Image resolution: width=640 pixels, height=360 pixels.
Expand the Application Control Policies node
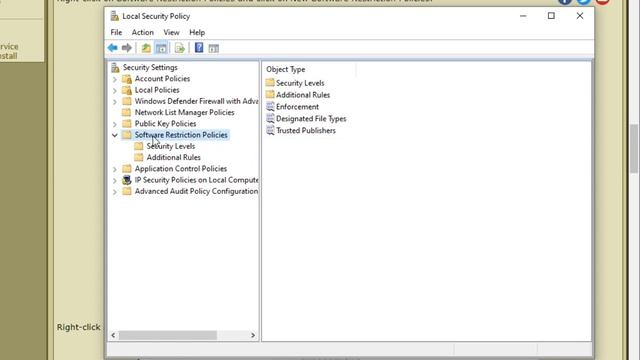pyautogui.click(x=115, y=169)
